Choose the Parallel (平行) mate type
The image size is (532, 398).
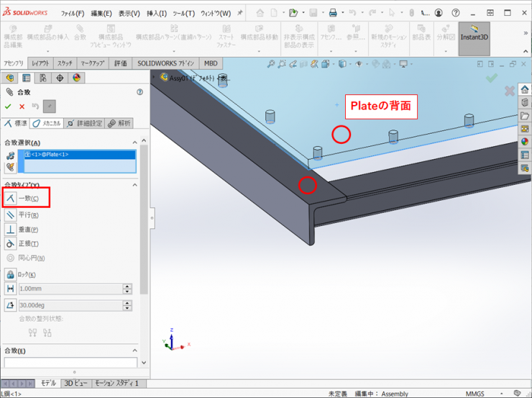11,214
